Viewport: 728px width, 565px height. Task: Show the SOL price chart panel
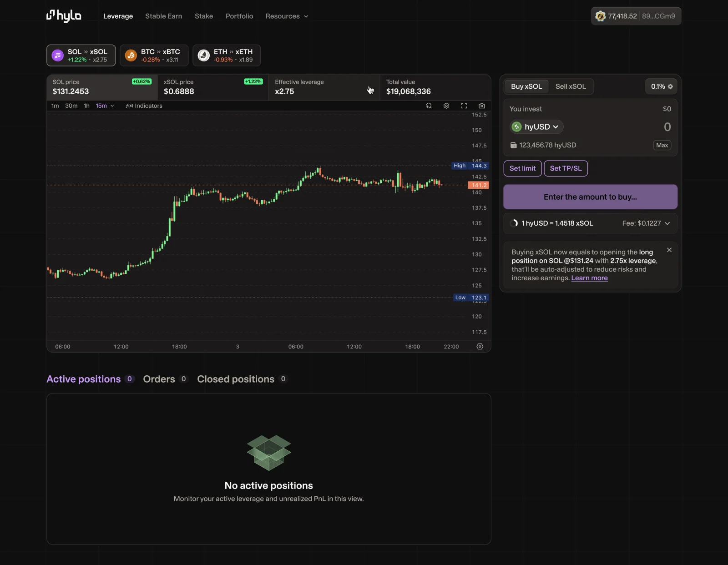102,87
